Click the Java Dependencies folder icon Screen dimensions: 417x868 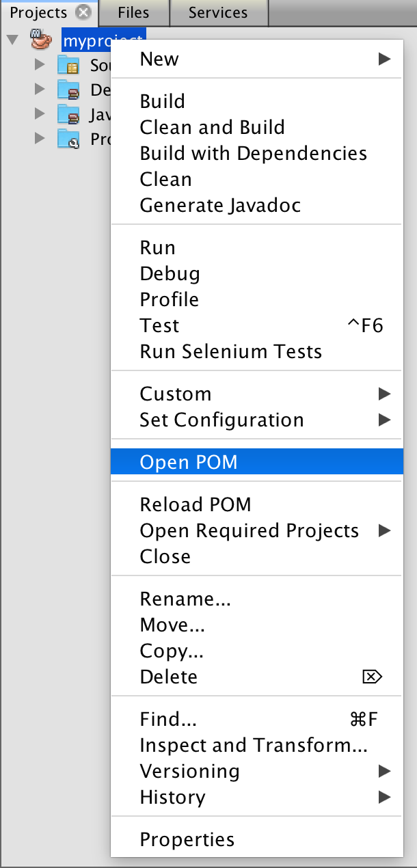pos(68,115)
